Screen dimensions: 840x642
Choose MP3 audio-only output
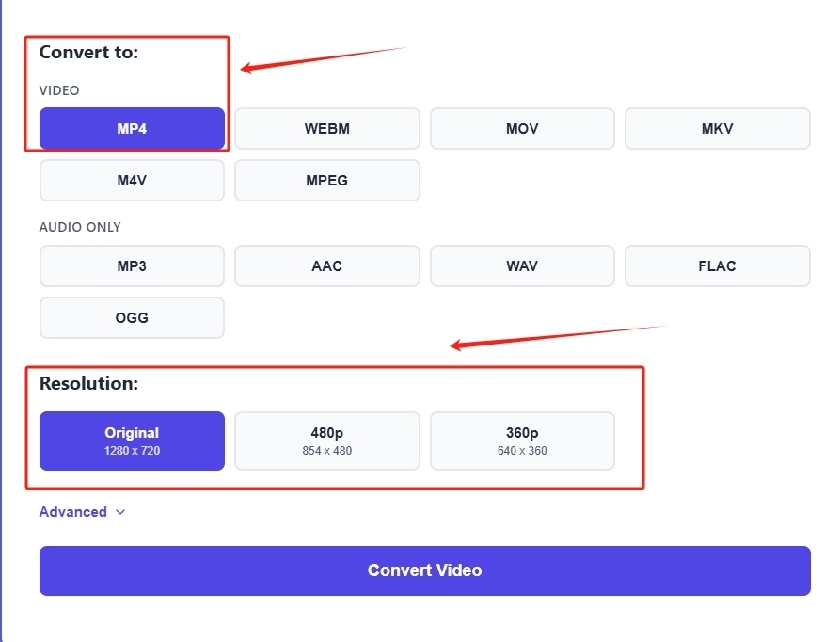click(132, 265)
